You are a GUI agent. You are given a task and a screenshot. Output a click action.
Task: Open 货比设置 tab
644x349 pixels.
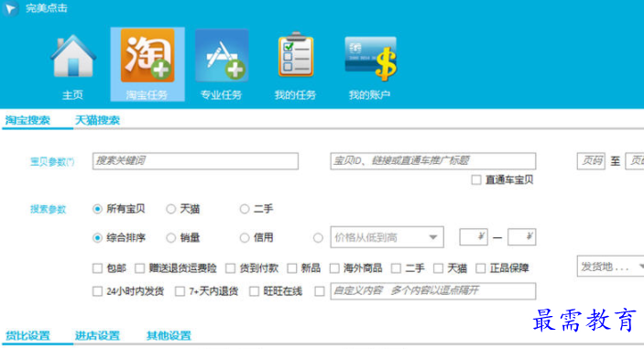coord(27,335)
